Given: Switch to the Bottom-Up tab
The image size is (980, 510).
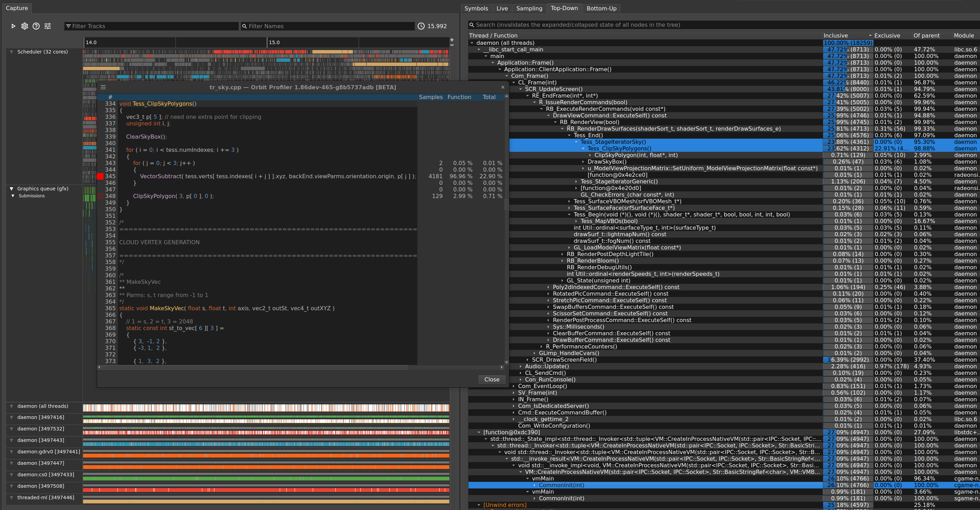Looking at the screenshot, I should coord(602,8).
